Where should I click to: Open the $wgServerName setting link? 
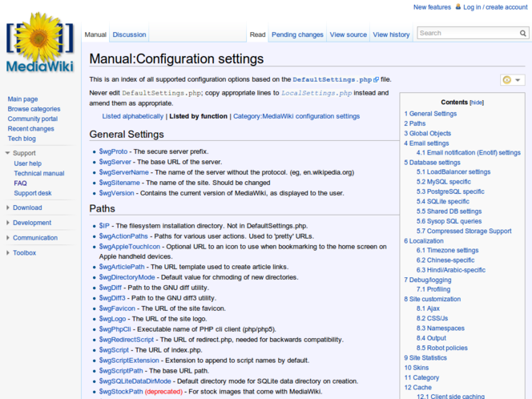124,171
